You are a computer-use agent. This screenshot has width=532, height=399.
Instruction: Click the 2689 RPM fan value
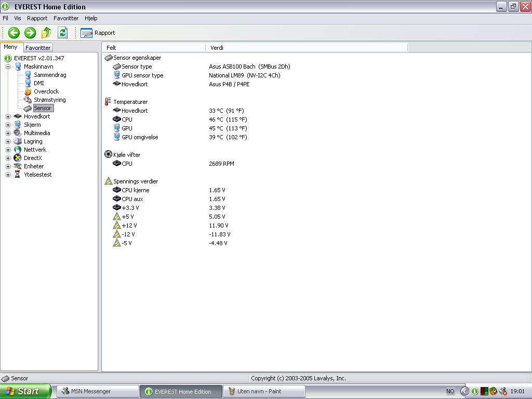tap(221, 164)
